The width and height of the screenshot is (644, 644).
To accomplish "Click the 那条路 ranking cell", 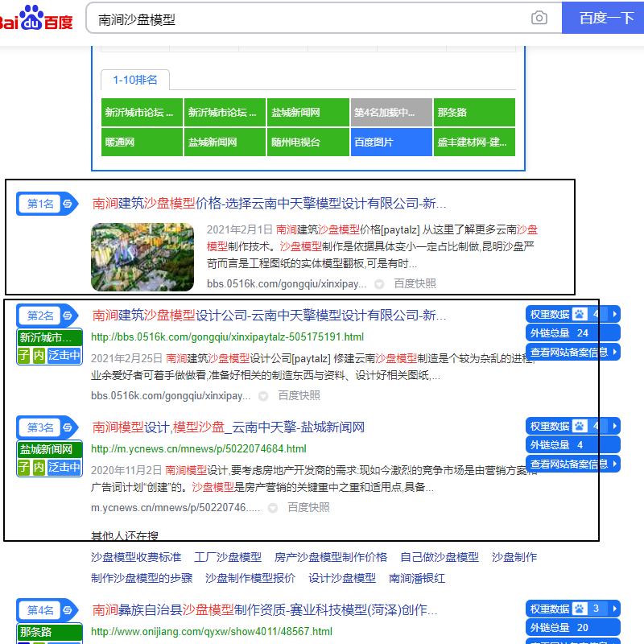I will 474,112.
